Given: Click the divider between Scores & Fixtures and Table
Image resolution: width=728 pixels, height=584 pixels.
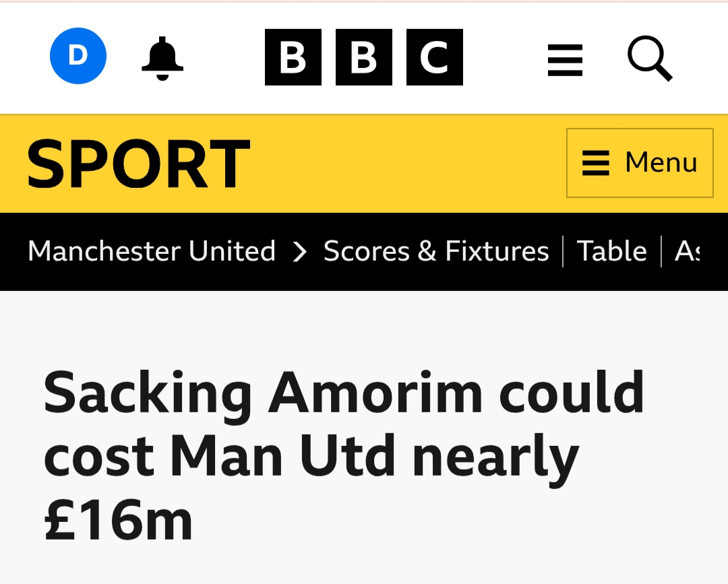Looking at the screenshot, I should coord(563,251).
